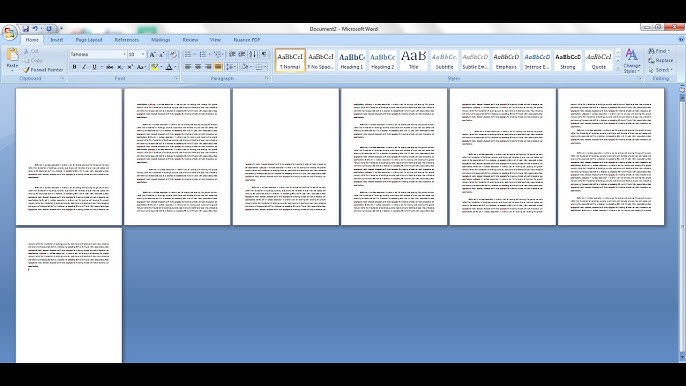Viewport: 686px width, 386px height.
Task: Expand the Styles gallery More arrow
Action: click(x=618, y=69)
